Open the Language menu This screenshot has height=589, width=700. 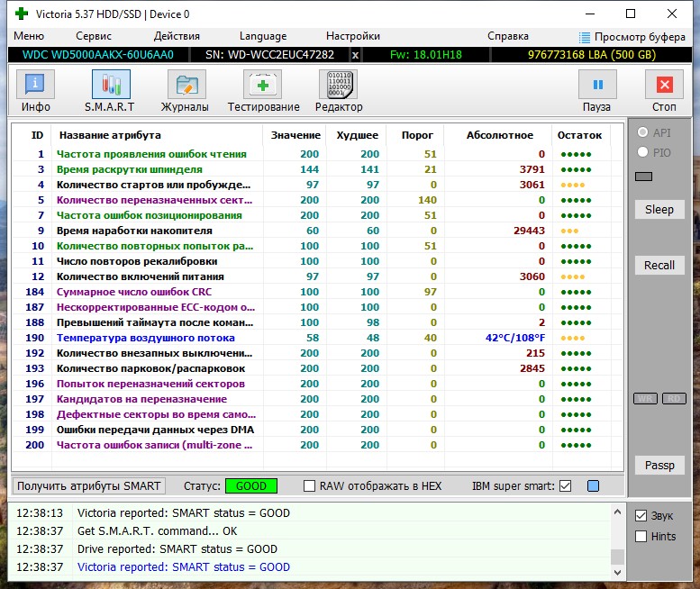pyautogui.click(x=263, y=36)
